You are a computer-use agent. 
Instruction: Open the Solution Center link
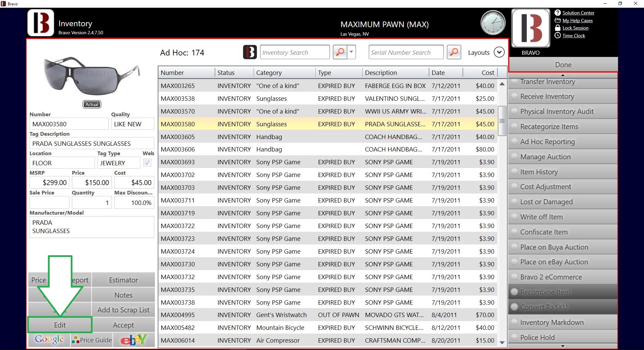point(578,13)
